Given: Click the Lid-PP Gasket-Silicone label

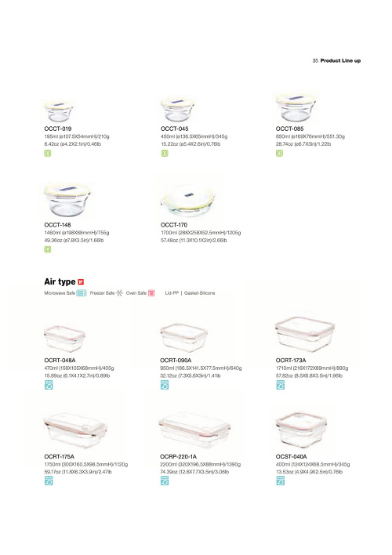Looking at the screenshot, I should tap(190, 293).
